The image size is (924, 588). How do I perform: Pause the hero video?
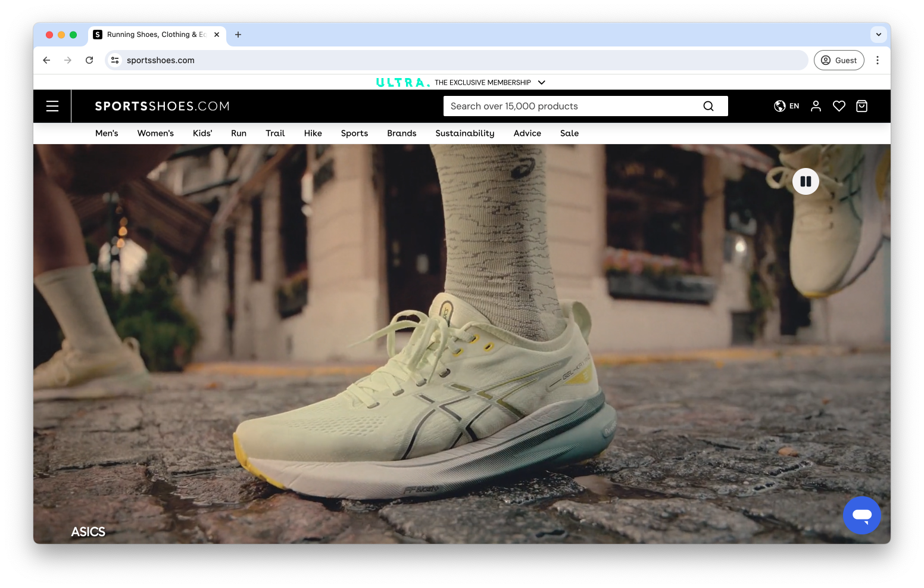(x=806, y=181)
